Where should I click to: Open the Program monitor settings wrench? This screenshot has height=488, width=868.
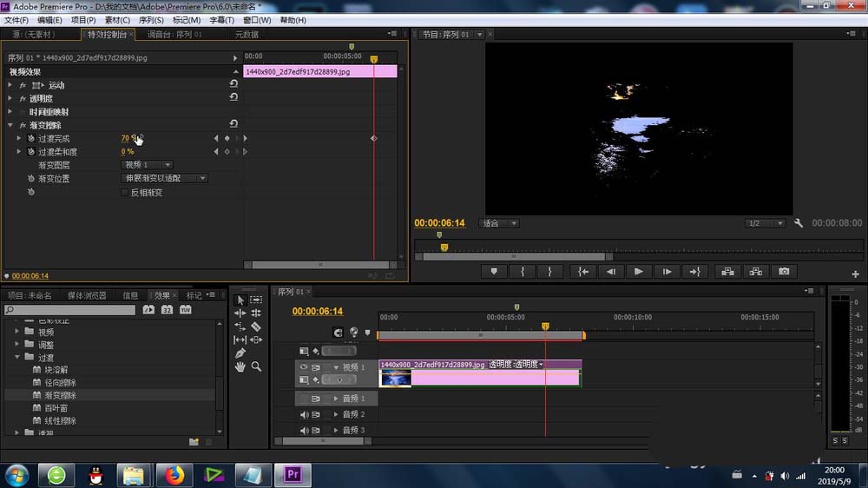799,222
